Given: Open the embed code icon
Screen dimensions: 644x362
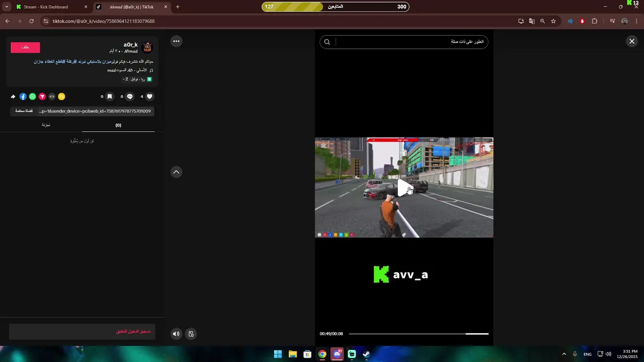Looking at the screenshot, I should point(52,97).
